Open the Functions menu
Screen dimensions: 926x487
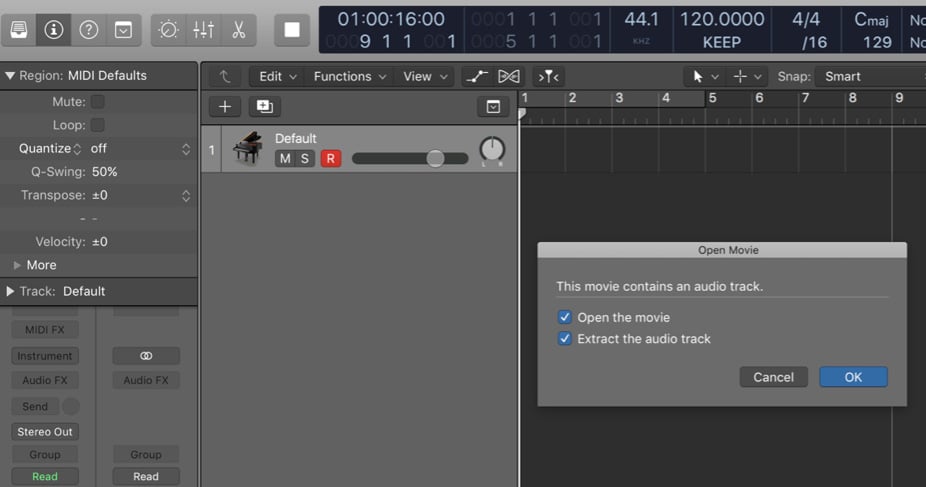coord(350,77)
